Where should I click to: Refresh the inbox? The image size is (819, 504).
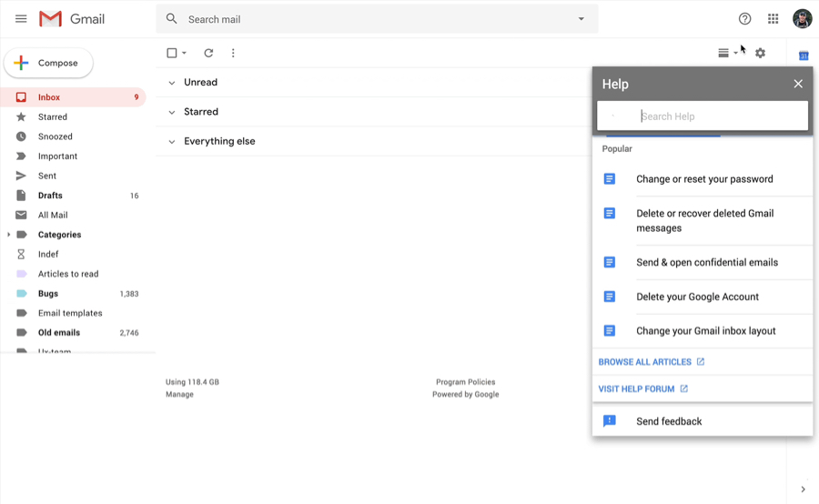pos(208,53)
